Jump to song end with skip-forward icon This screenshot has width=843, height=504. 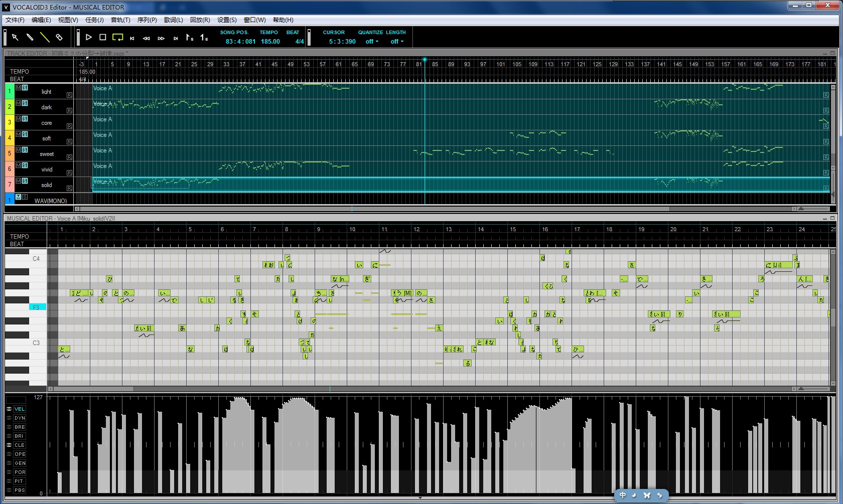(x=176, y=38)
